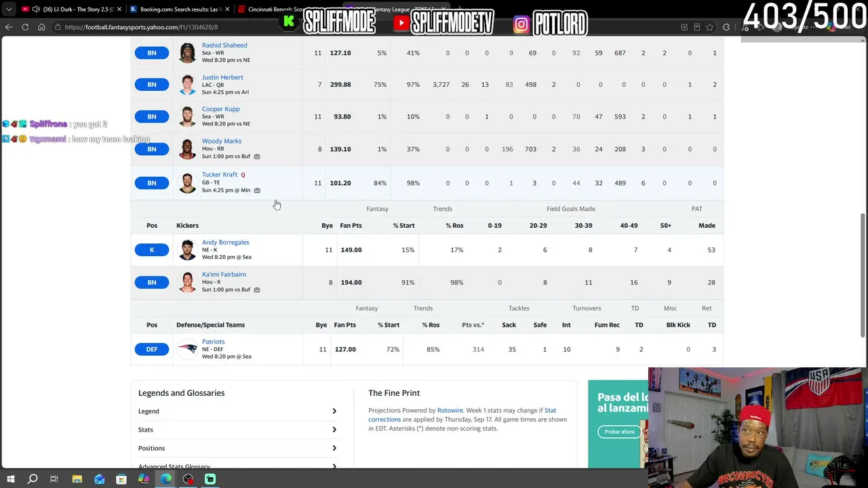
Task: Click Cooper Kupp's player headshot
Action: point(187,117)
